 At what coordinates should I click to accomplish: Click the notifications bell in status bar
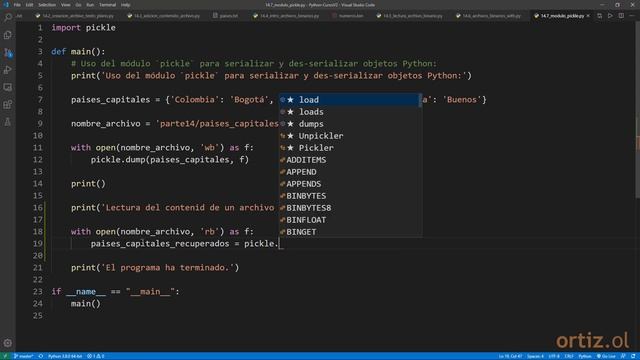633,356
